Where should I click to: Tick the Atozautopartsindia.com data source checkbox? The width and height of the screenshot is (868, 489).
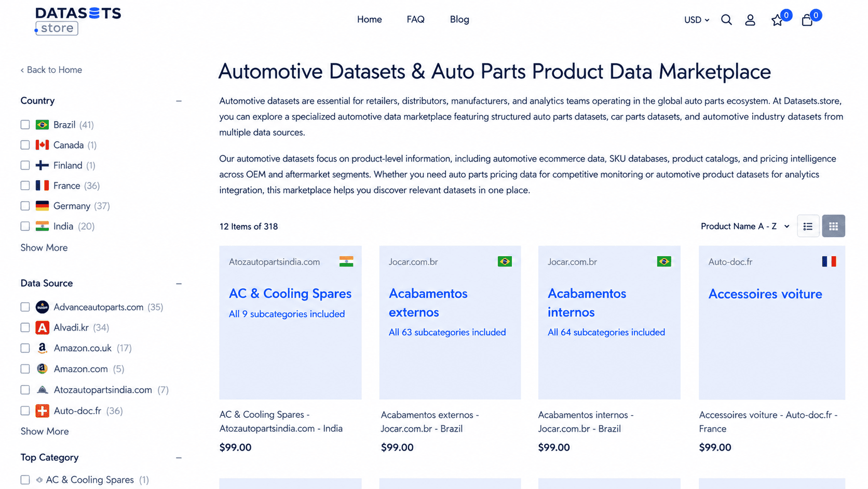(25, 390)
